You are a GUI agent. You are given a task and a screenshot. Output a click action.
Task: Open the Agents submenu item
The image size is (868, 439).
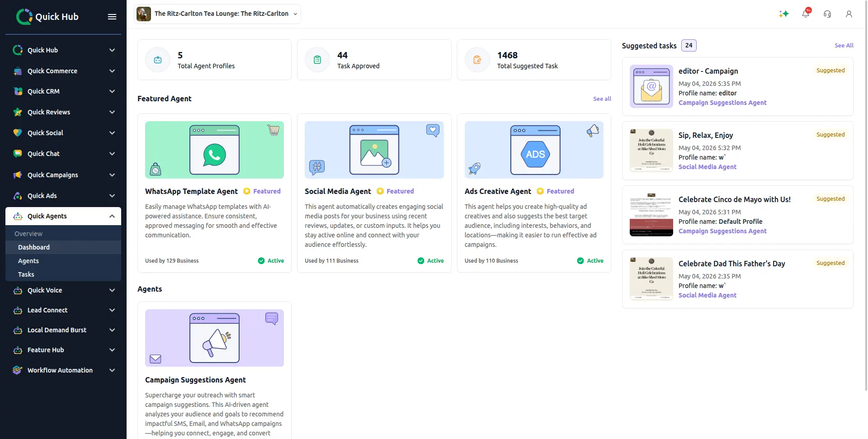[x=63, y=261]
